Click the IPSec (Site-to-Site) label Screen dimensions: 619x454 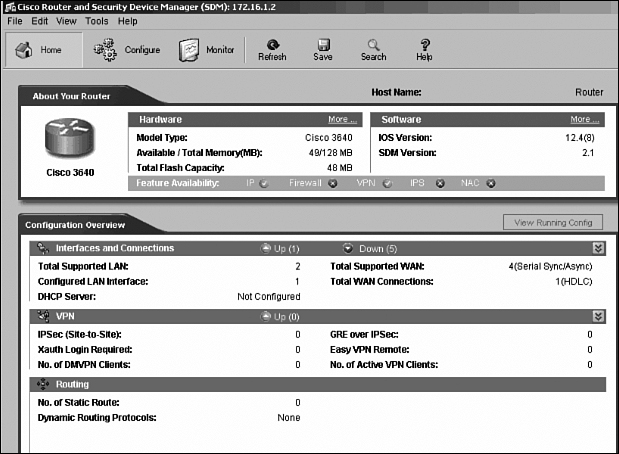[x=79, y=334]
